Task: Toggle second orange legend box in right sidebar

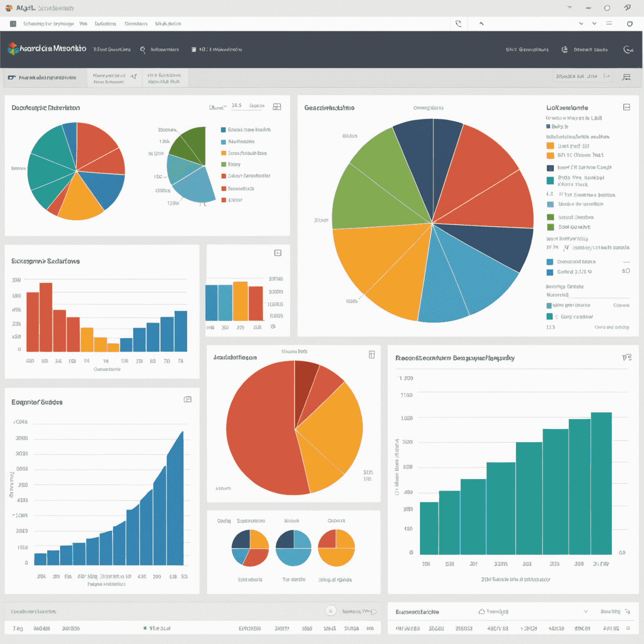Action: pyautogui.click(x=550, y=156)
